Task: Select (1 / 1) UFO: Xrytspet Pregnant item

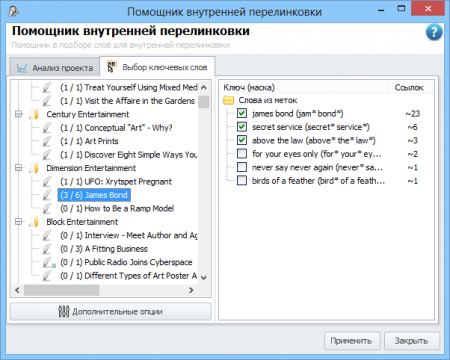Action: click(x=116, y=182)
